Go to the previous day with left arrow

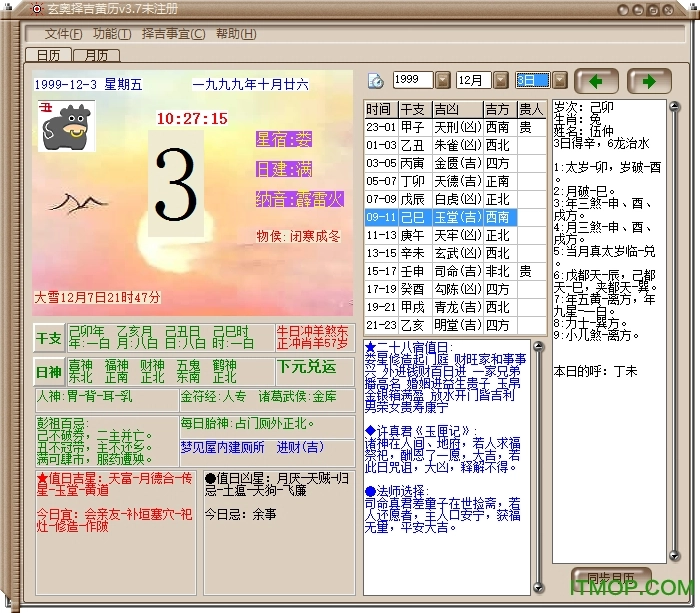tap(601, 81)
